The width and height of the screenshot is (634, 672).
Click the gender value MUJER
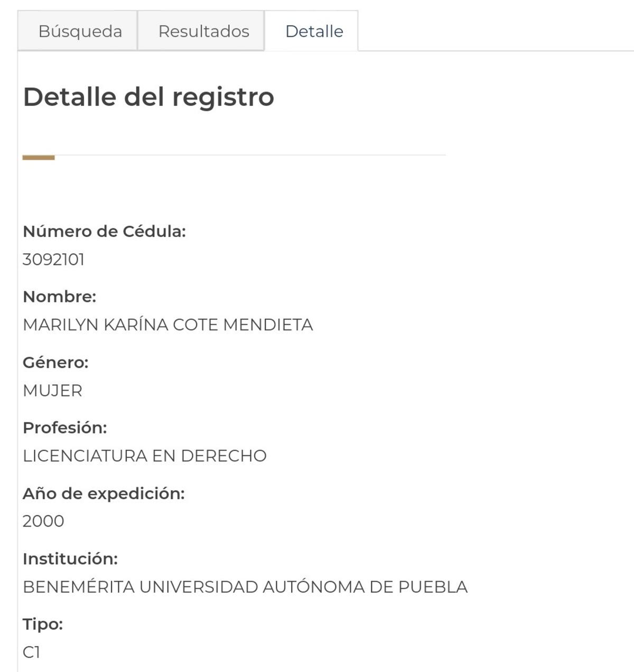[52, 391]
